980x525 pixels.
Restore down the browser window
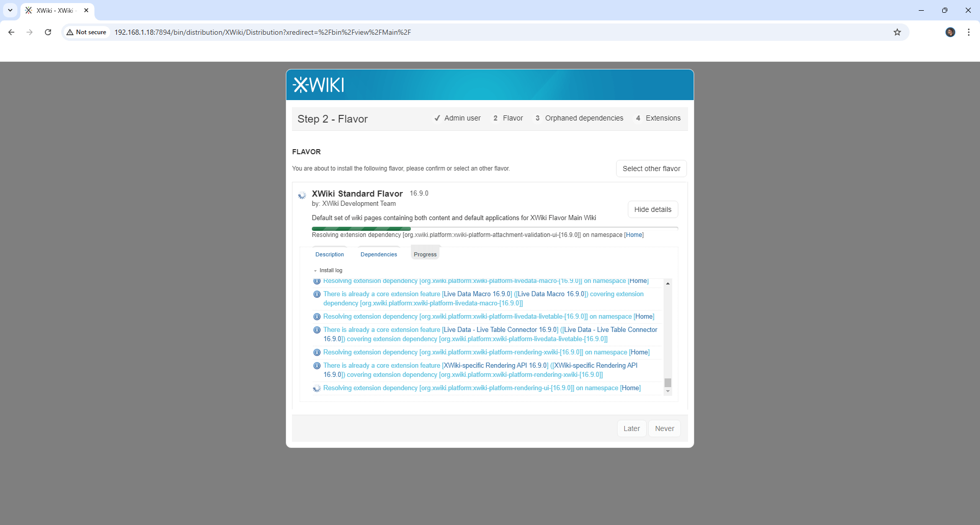(945, 10)
